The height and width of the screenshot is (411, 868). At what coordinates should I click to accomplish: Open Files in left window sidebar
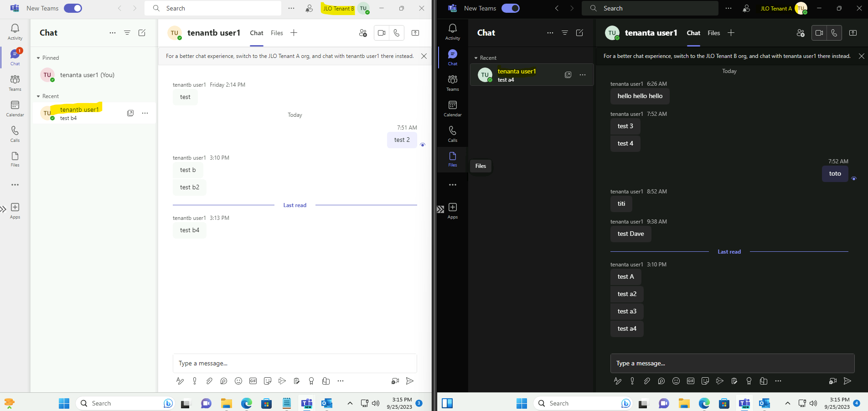[15, 160]
